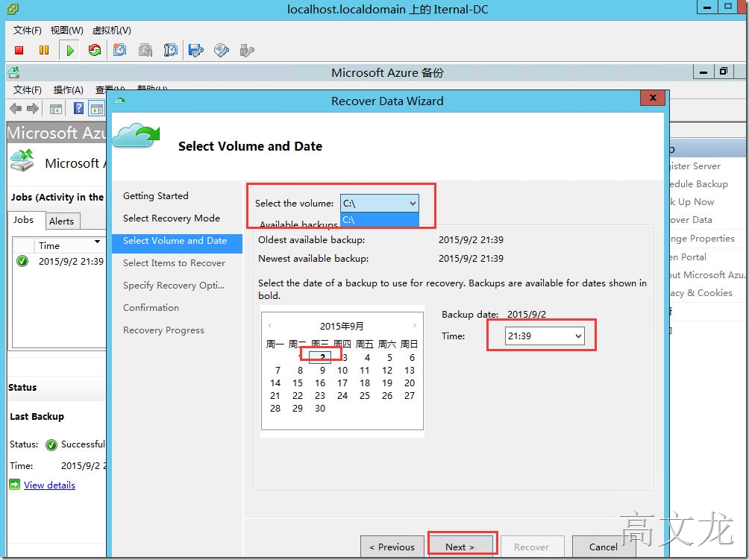
Task: Go forward with the Azure Backup right arrow
Action: (x=33, y=109)
